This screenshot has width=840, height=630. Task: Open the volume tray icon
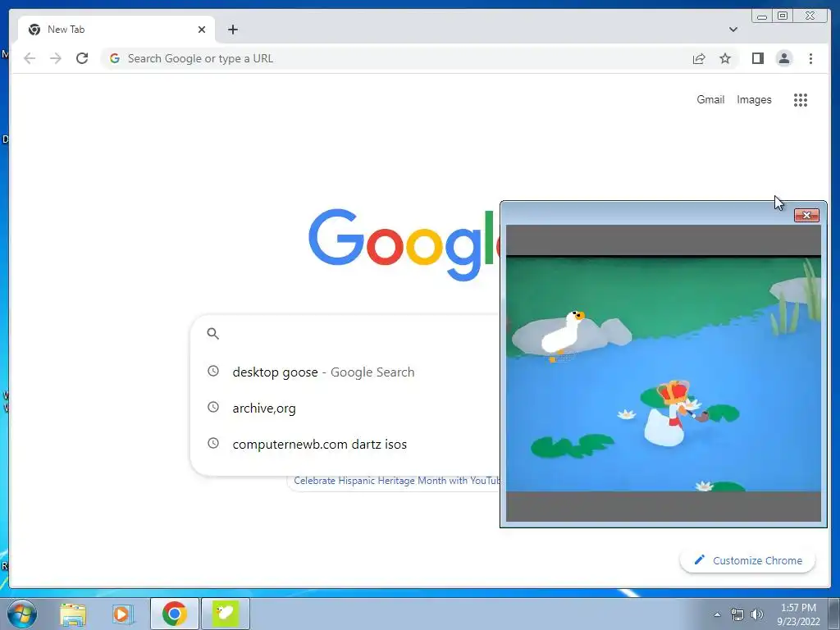[756, 614]
